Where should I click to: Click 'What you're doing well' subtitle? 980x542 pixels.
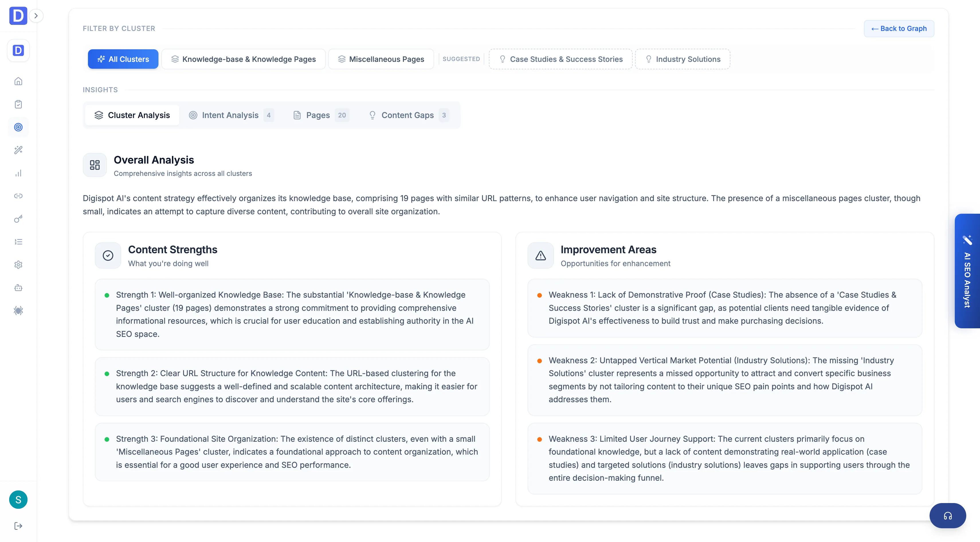[168, 264]
